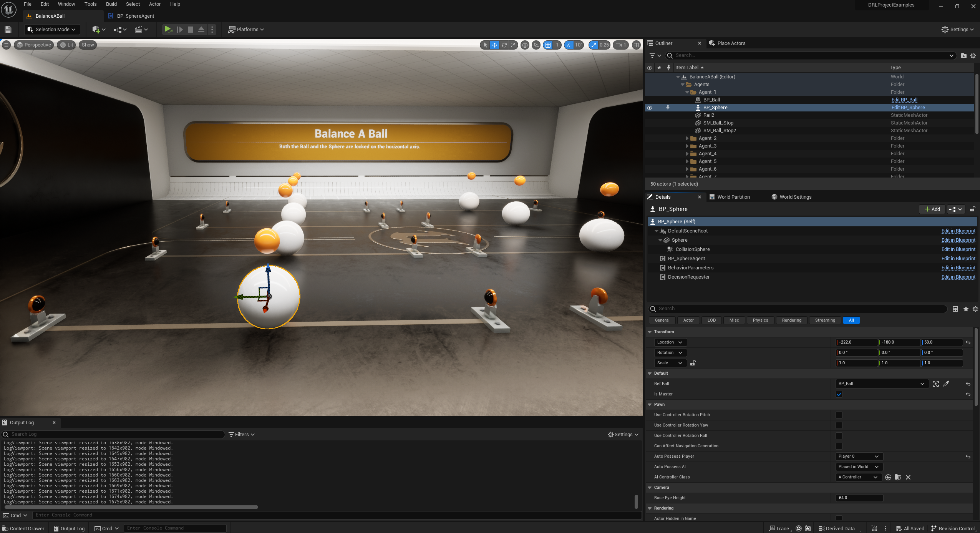Open the World Settings tab
980x533 pixels.
[791, 197]
